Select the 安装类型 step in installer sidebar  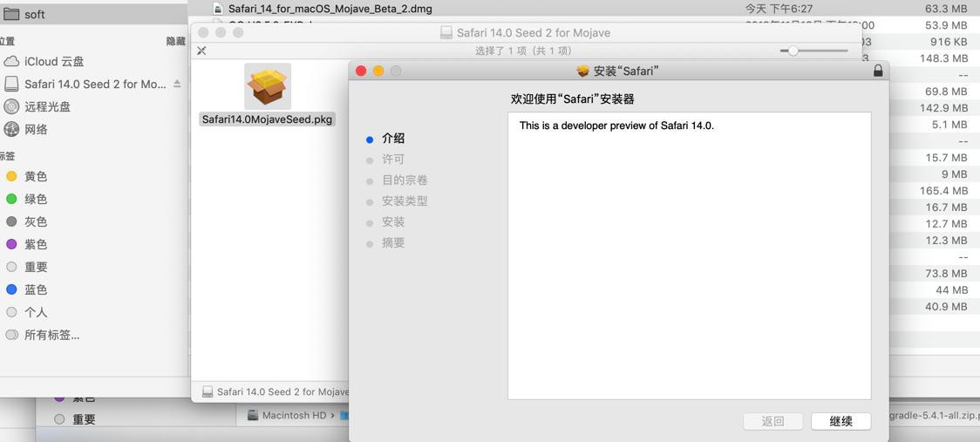coord(405,201)
